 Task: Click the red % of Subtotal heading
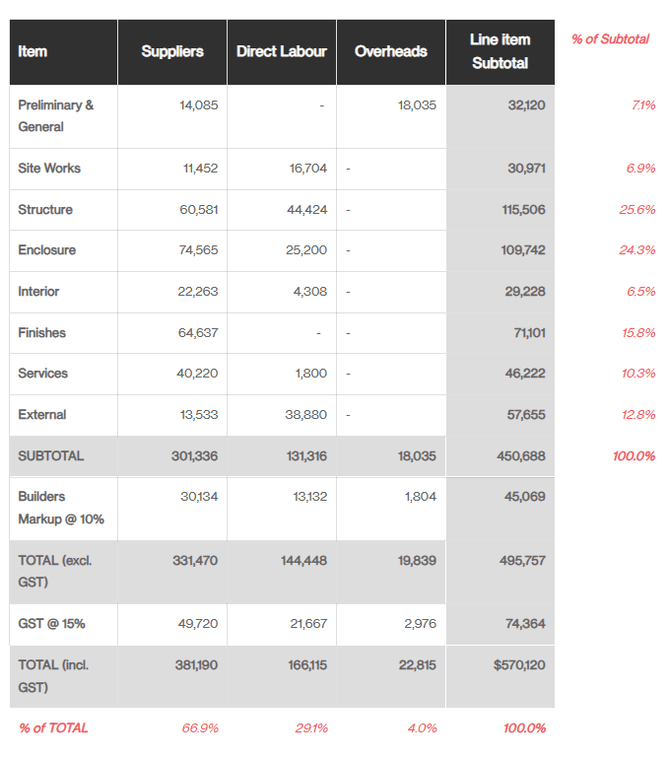click(x=610, y=39)
